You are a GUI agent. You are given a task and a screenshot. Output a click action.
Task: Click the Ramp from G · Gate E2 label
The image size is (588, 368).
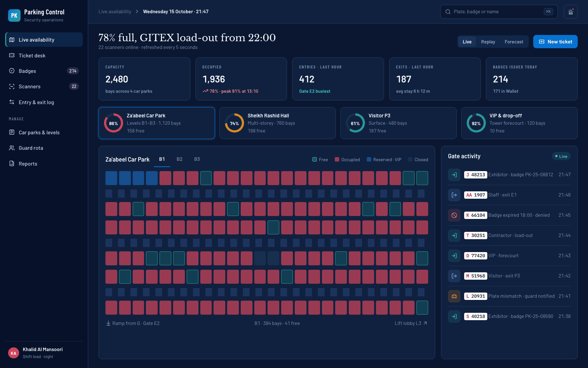coord(133,323)
